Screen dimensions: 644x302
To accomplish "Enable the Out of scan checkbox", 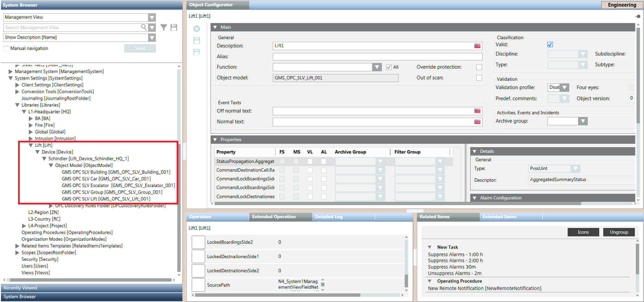I will pos(479,78).
